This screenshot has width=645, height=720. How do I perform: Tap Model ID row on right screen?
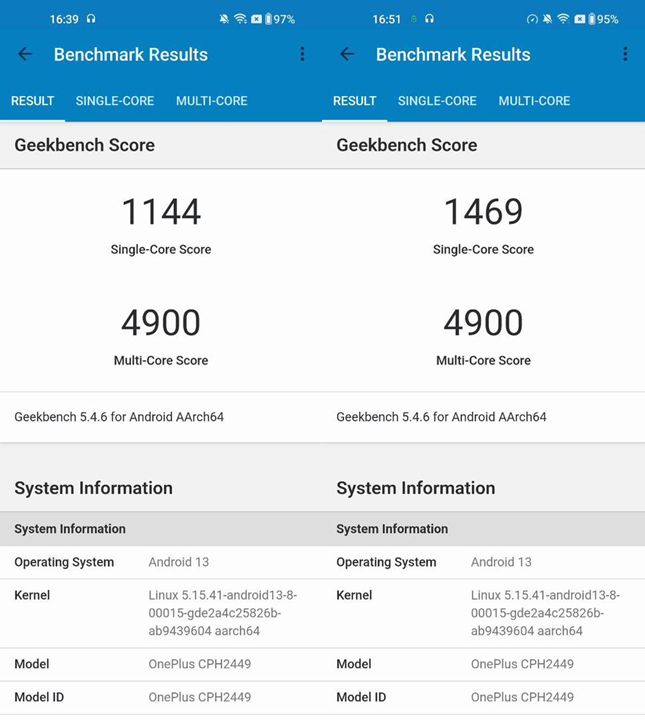[483, 697]
